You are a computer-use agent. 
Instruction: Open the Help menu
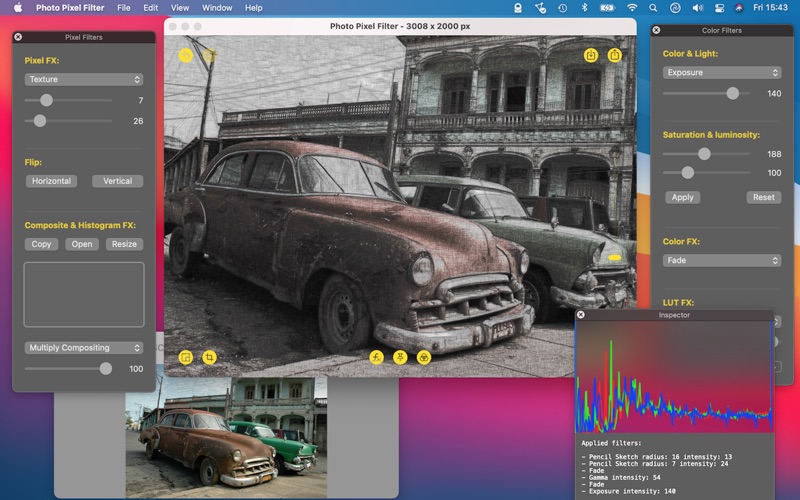pyautogui.click(x=254, y=8)
